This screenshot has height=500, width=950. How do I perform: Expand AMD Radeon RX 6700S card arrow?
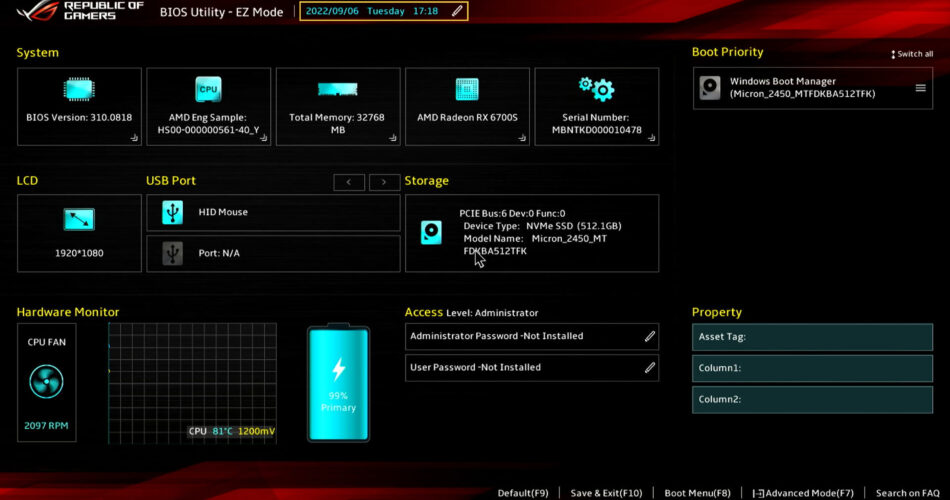522,138
